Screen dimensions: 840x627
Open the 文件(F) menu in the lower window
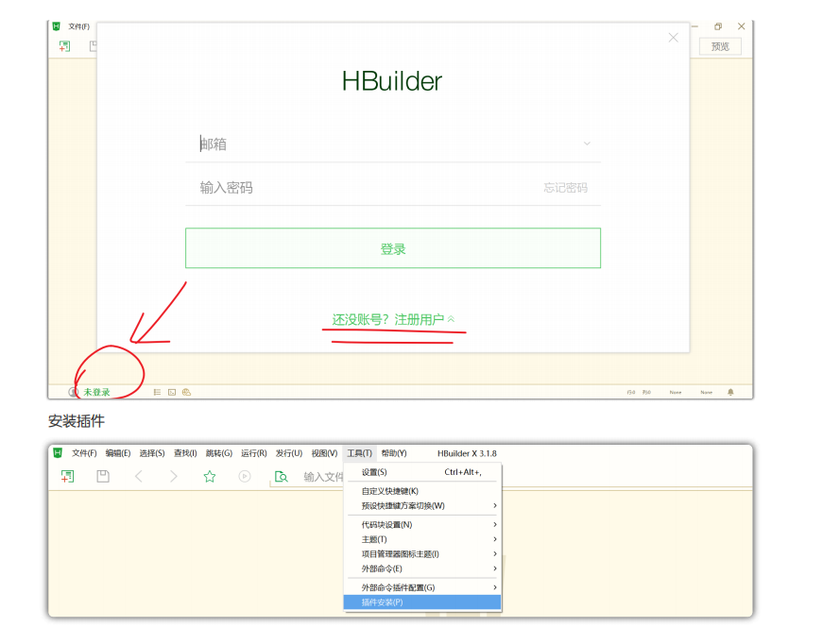coord(84,453)
